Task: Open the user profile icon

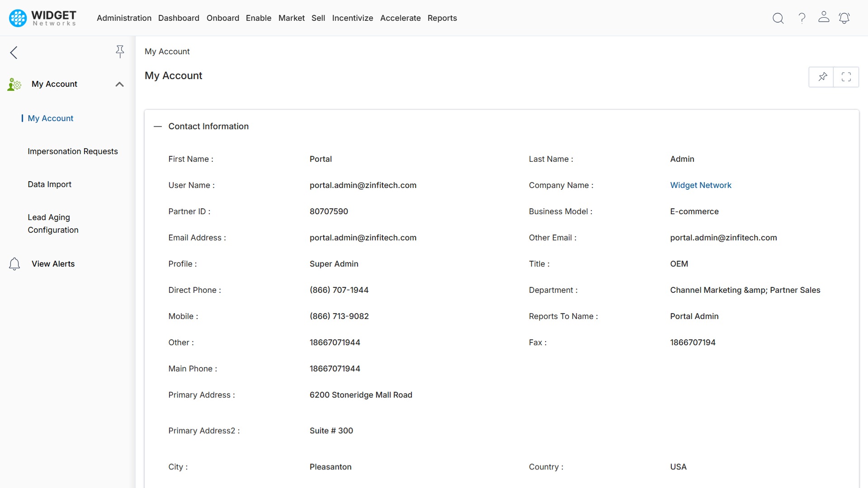Action: [824, 18]
